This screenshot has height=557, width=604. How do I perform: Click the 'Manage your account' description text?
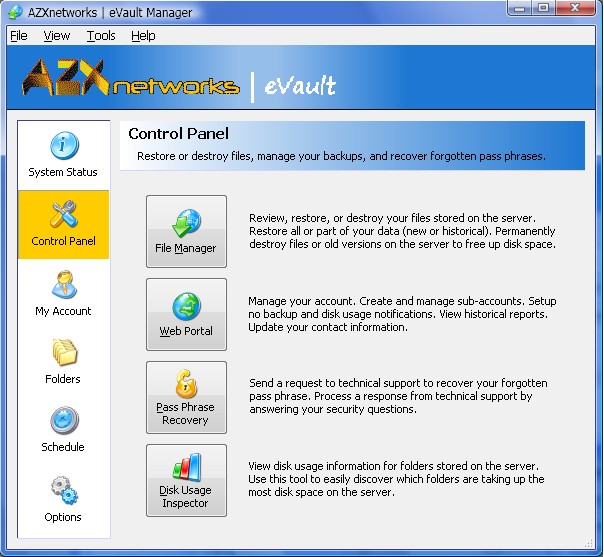402,314
